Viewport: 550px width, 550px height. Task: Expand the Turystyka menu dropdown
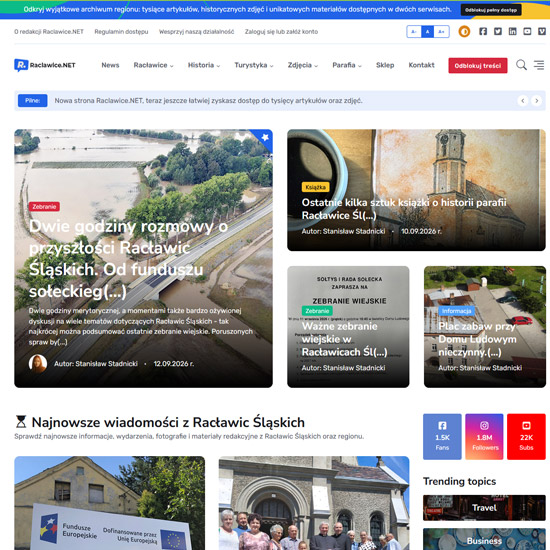(254, 65)
